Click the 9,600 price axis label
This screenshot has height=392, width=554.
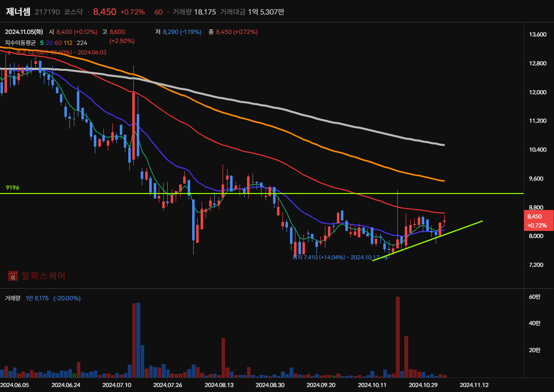coord(536,179)
